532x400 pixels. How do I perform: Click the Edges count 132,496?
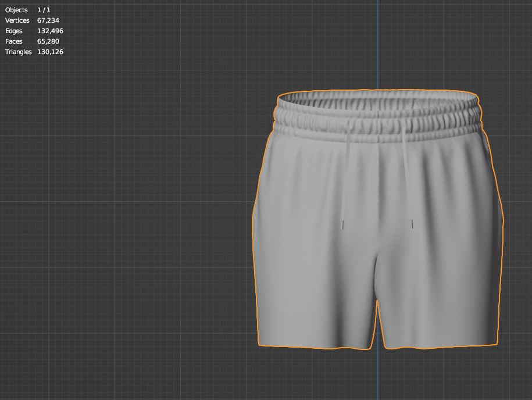click(x=50, y=31)
